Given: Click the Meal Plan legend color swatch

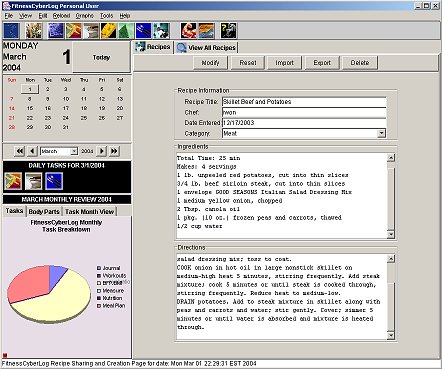Looking at the screenshot, I should [99, 306].
